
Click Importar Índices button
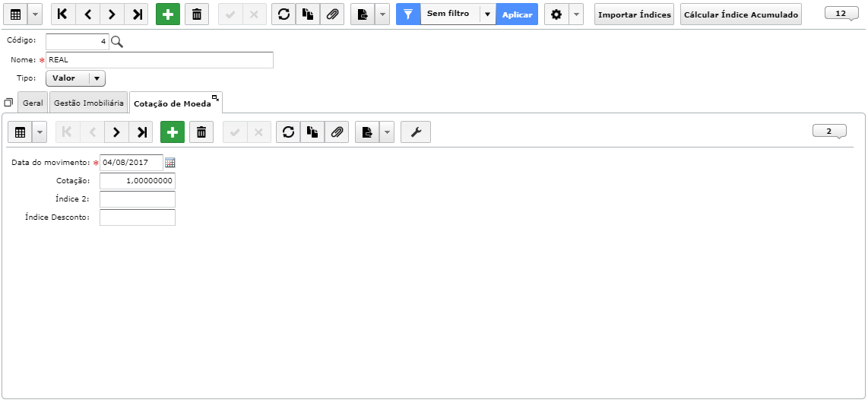coord(635,15)
